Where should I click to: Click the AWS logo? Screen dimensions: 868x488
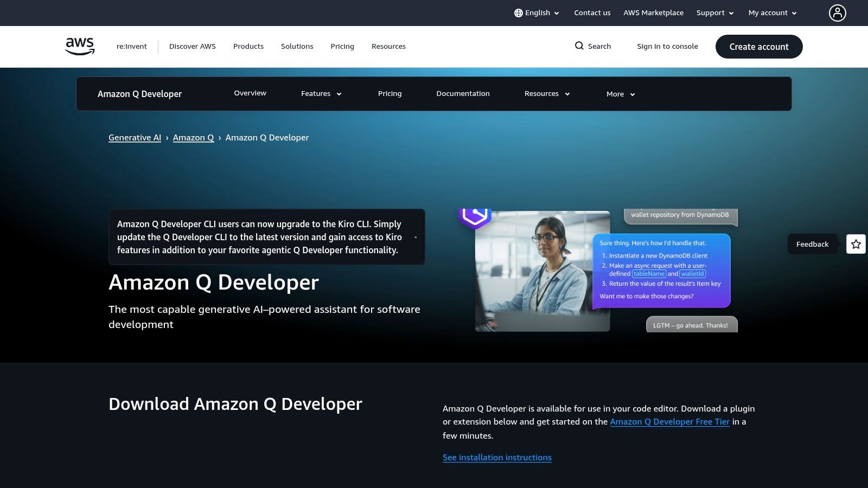click(79, 46)
